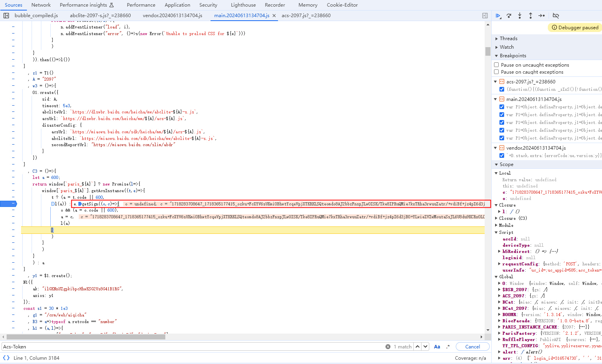The width and height of the screenshot is (602, 364).
Task: Toggle match case Aa option
Action: pos(437,346)
